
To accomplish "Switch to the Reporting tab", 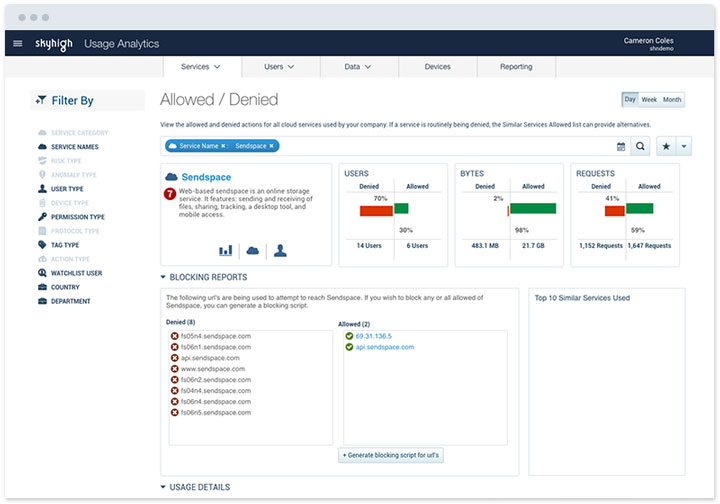I will [516, 67].
